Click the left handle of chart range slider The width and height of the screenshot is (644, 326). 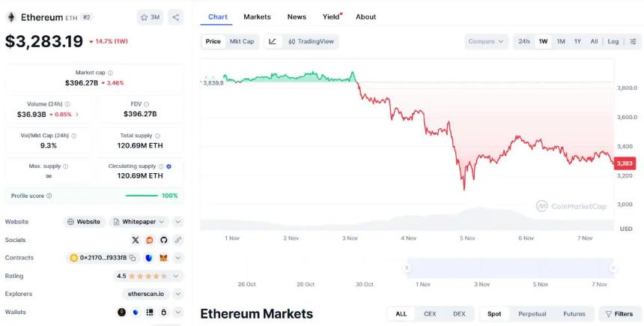407,268
